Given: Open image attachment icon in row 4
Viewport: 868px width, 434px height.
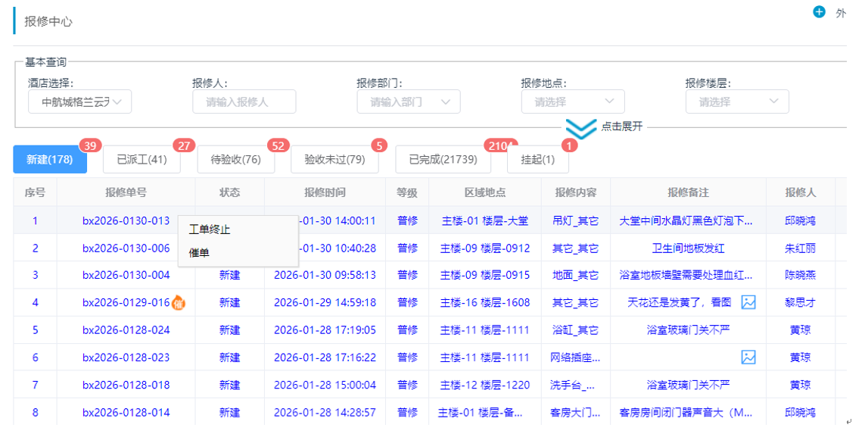Looking at the screenshot, I should click(x=748, y=302).
